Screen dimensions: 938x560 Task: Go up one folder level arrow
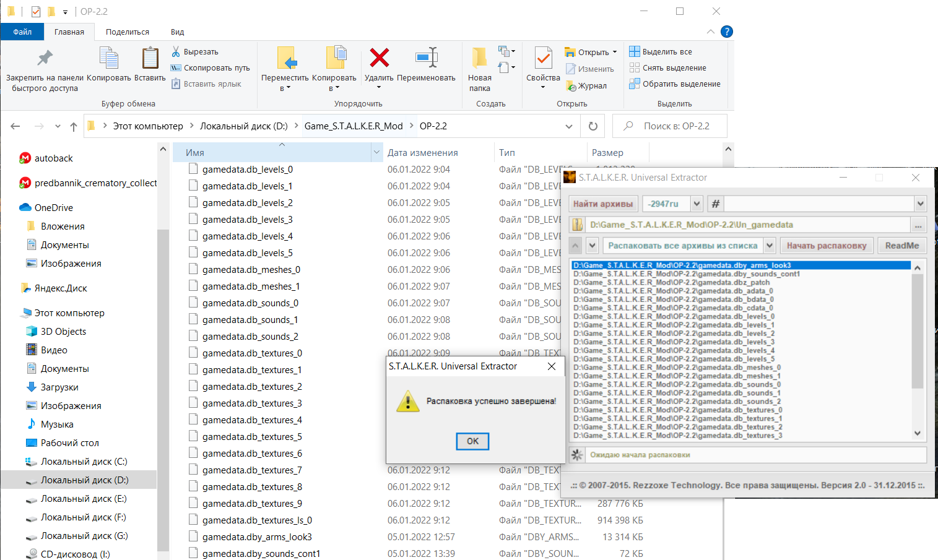pyautogui.click(x=74, y=126)
